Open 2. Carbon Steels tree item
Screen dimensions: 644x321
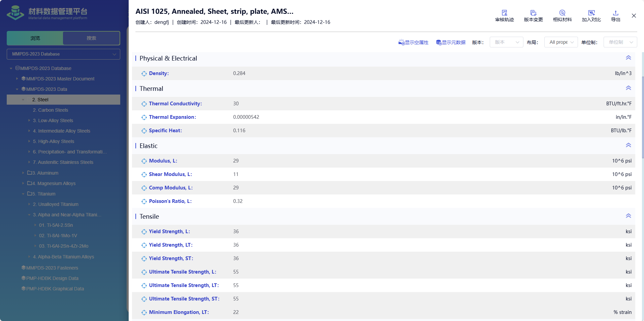pyautogui.click(x=51, y=110)
